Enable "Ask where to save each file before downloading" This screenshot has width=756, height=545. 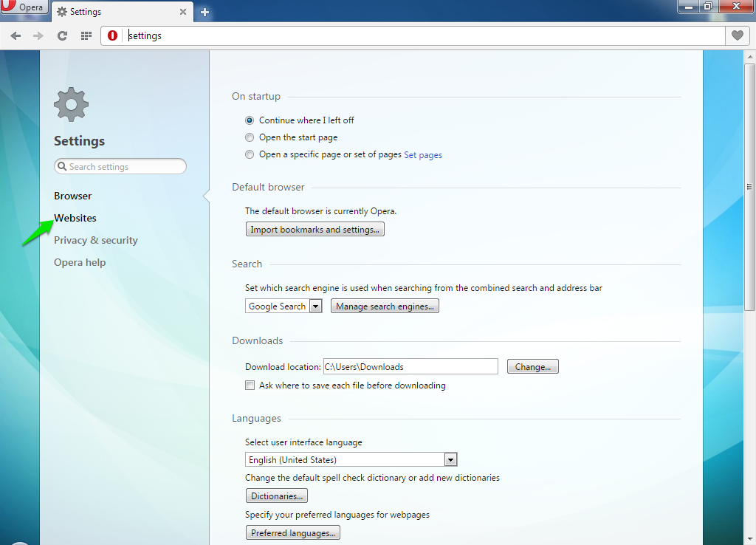click(250, 385)
